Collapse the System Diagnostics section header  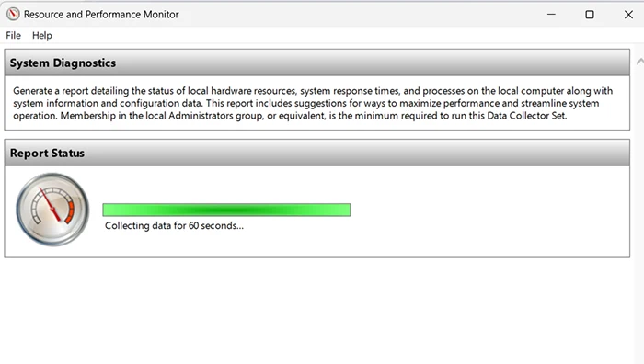point(317,63)
